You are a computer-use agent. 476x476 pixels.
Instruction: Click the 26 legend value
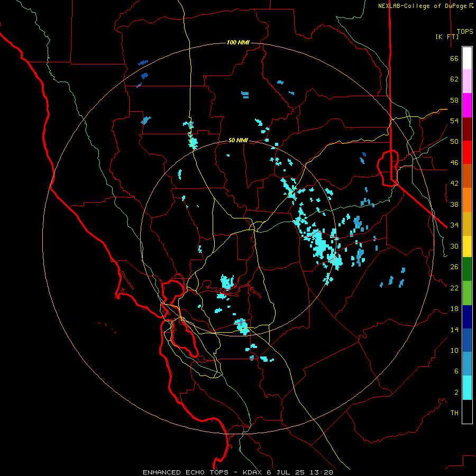click(x=454, y=267)
